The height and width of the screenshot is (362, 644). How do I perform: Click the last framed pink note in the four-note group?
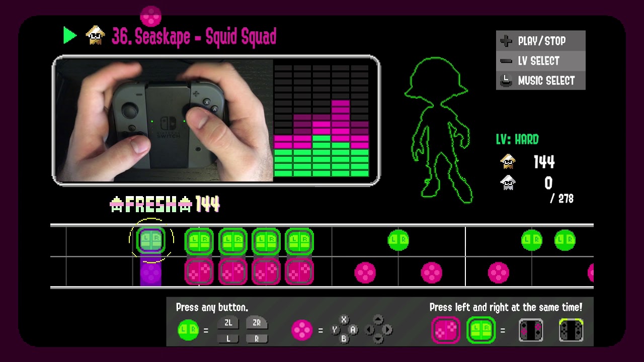click(299, 272)
